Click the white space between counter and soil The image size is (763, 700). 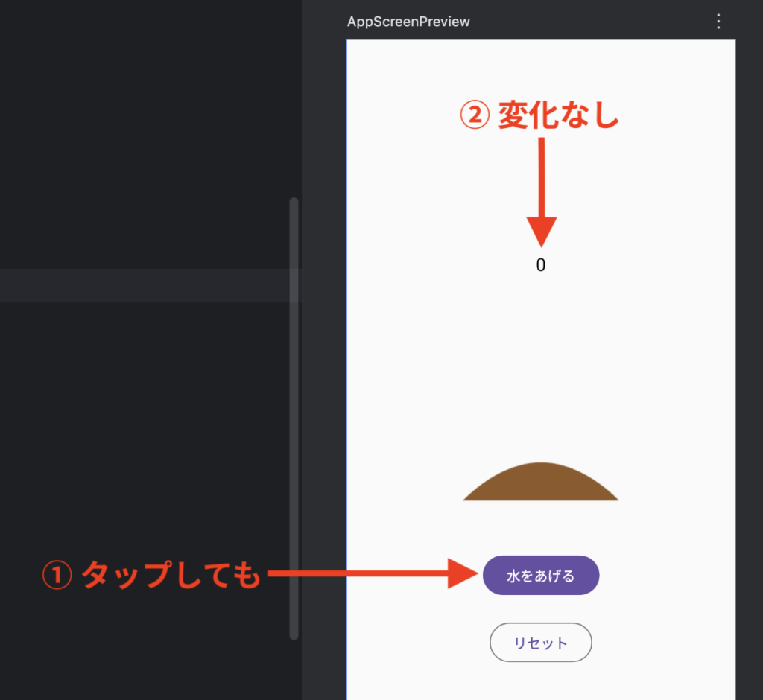pyautogui.click(x=541, y=365)
